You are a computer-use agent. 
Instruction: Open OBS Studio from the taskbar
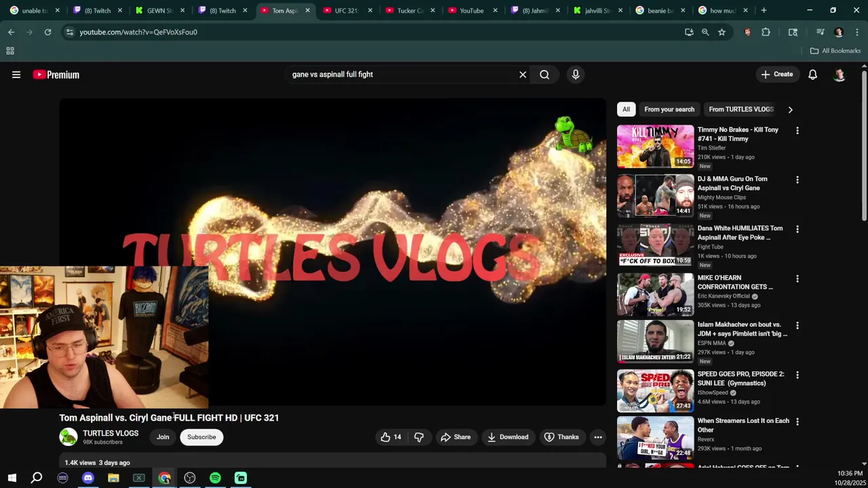(190, 478)
